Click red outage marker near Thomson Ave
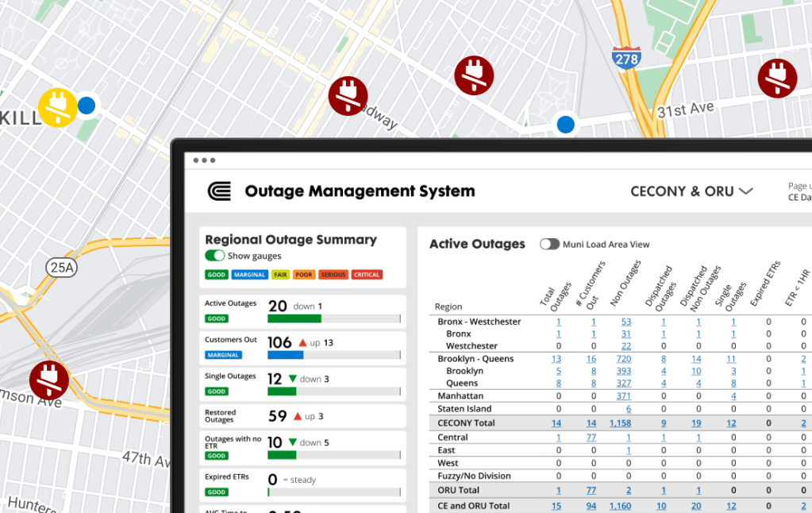This screenshot has height=513, width=812. pos(49,379)
